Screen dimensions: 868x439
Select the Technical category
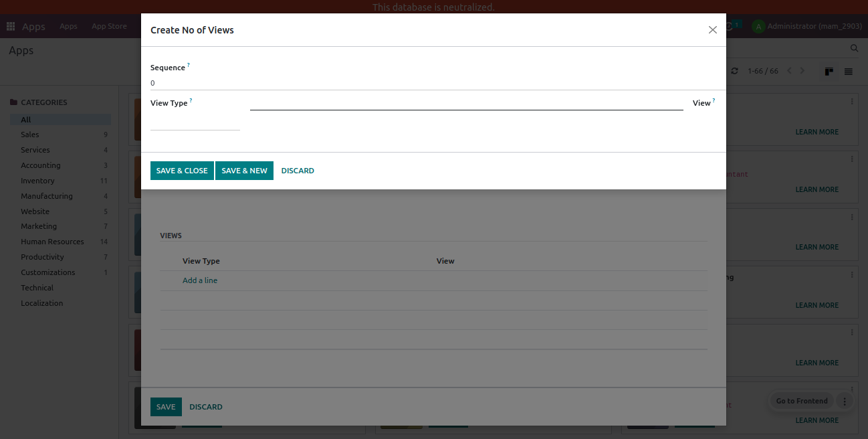pos(60,288)
